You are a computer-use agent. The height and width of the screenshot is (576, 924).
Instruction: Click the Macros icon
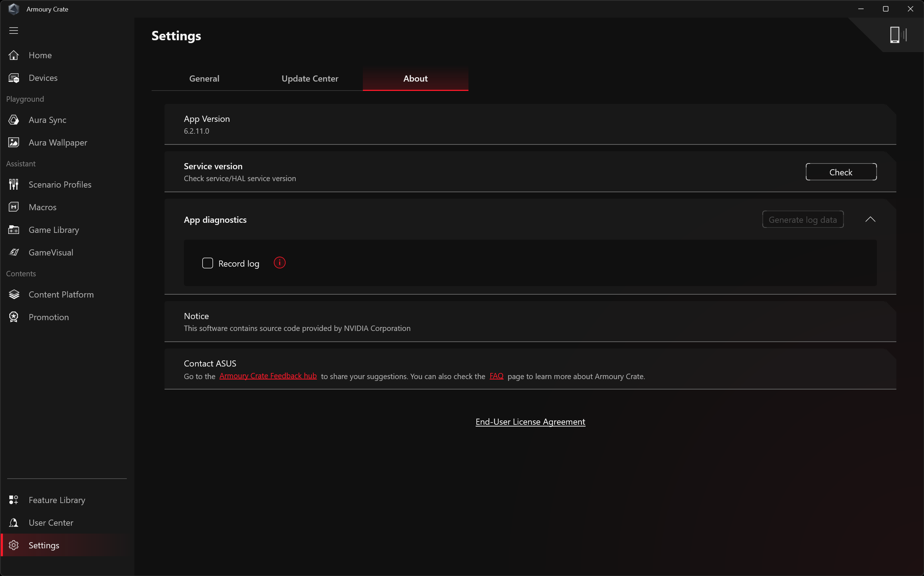click(14, 207)
